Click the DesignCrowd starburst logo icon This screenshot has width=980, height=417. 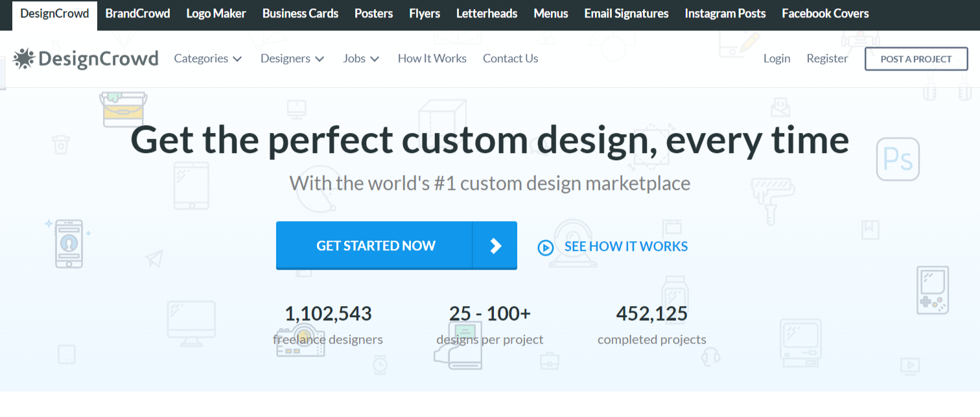24,58
